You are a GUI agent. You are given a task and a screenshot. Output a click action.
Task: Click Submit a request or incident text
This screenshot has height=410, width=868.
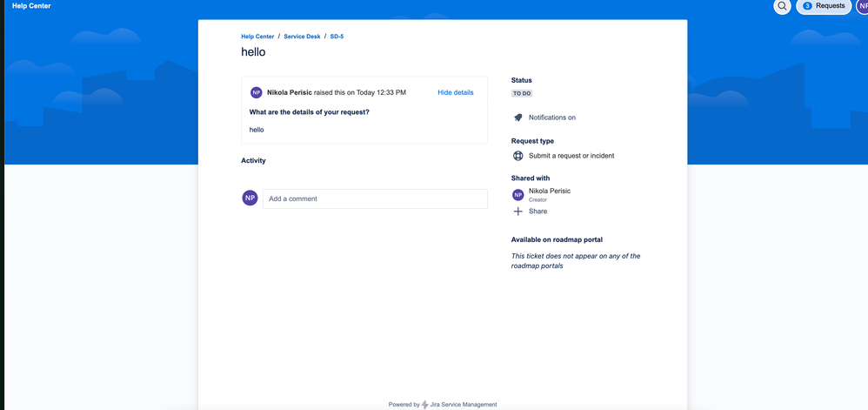coord(571,156)
